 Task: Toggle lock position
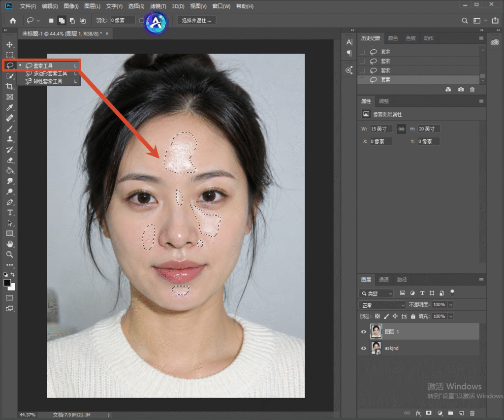[x=395, y=316]
